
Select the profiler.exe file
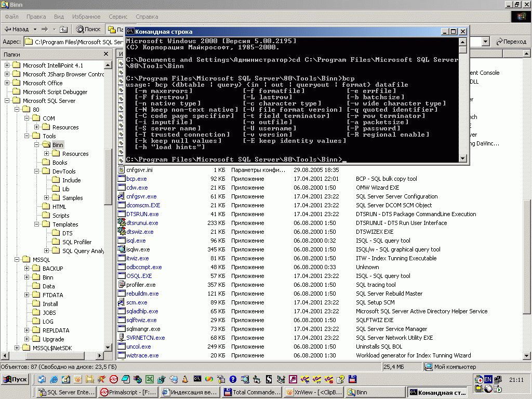141,285
